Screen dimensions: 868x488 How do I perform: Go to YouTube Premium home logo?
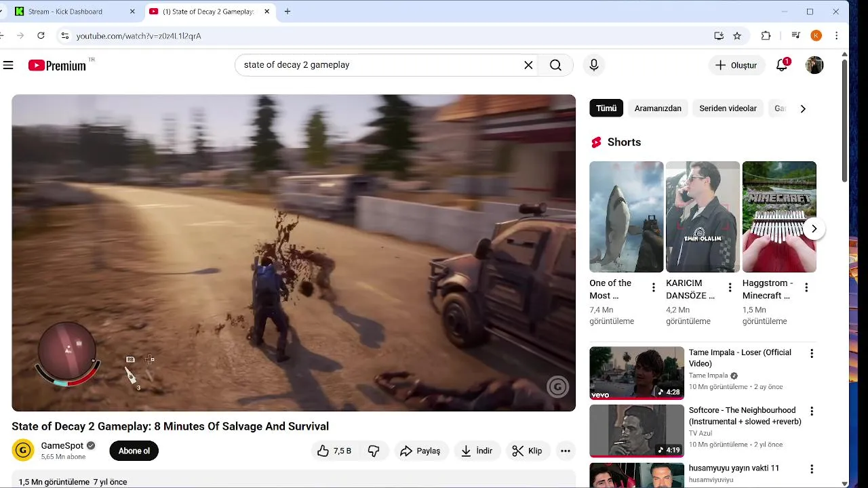pos(57,65)
